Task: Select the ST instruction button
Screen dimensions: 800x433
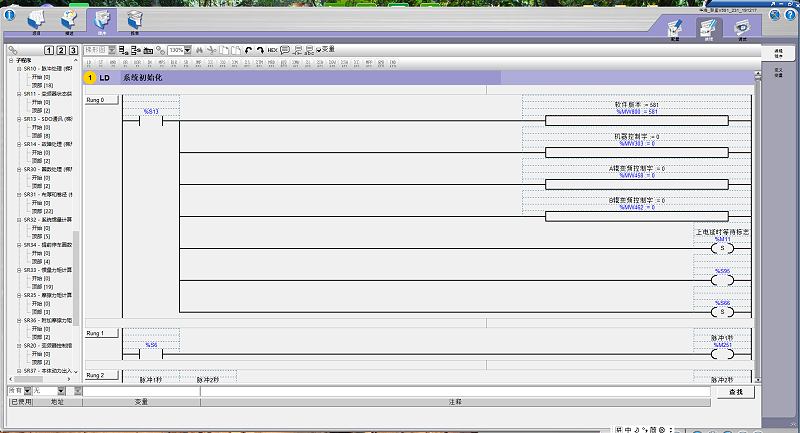Action: [101, 63]
